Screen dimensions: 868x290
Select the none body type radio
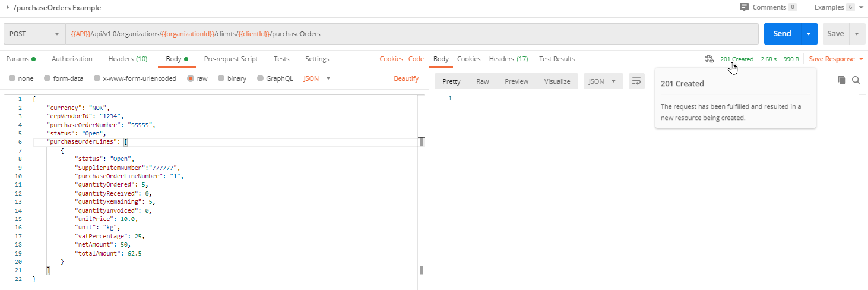click(12, 78)
